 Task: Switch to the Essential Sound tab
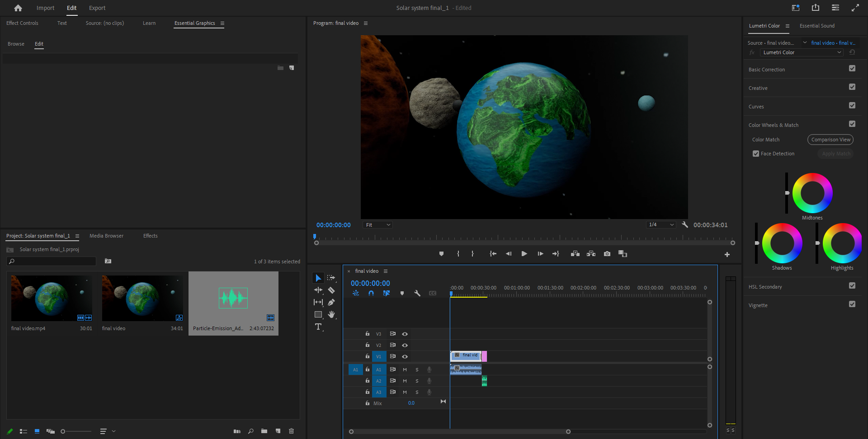tap(817, 26)
